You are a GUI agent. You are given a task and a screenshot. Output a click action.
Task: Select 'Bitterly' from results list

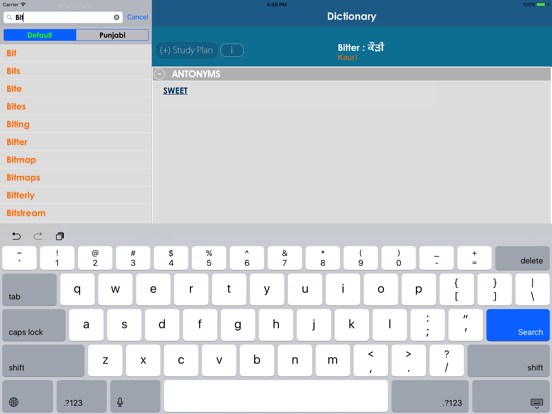(76, 195)
